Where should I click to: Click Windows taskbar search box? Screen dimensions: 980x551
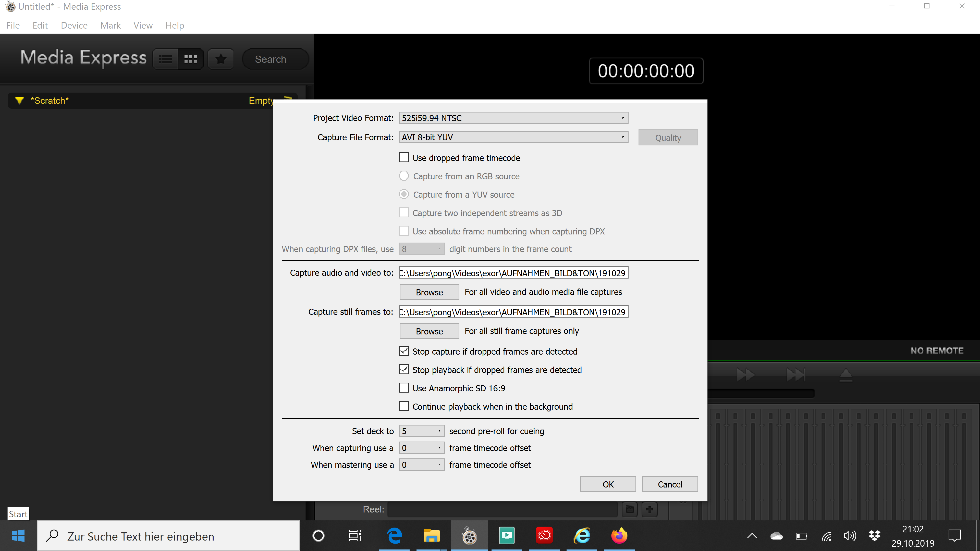click(x=168, y=536)
